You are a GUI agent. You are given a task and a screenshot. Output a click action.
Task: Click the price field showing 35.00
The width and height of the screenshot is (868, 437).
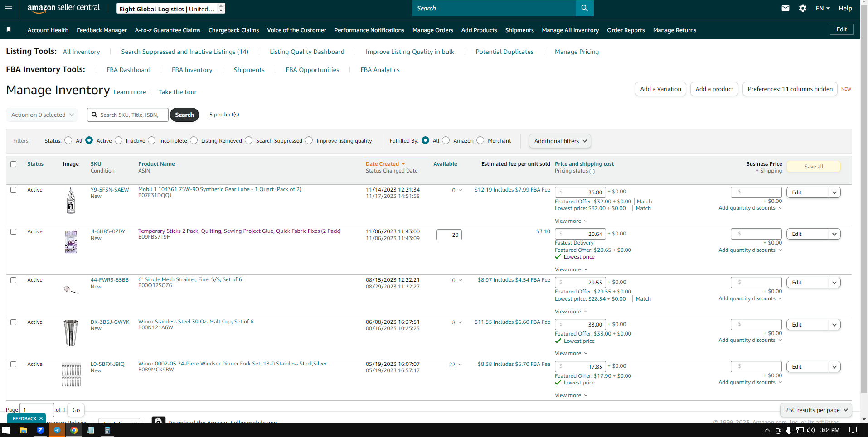(580, 192)
